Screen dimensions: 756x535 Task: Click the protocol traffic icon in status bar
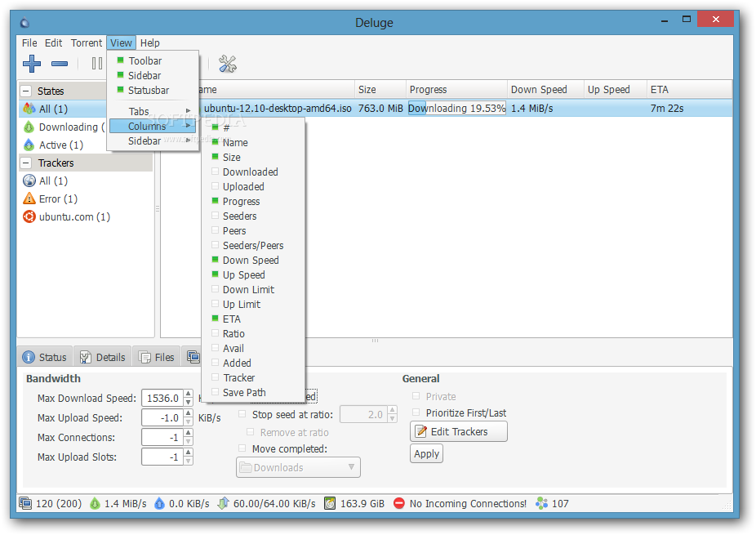pos(223,504)
